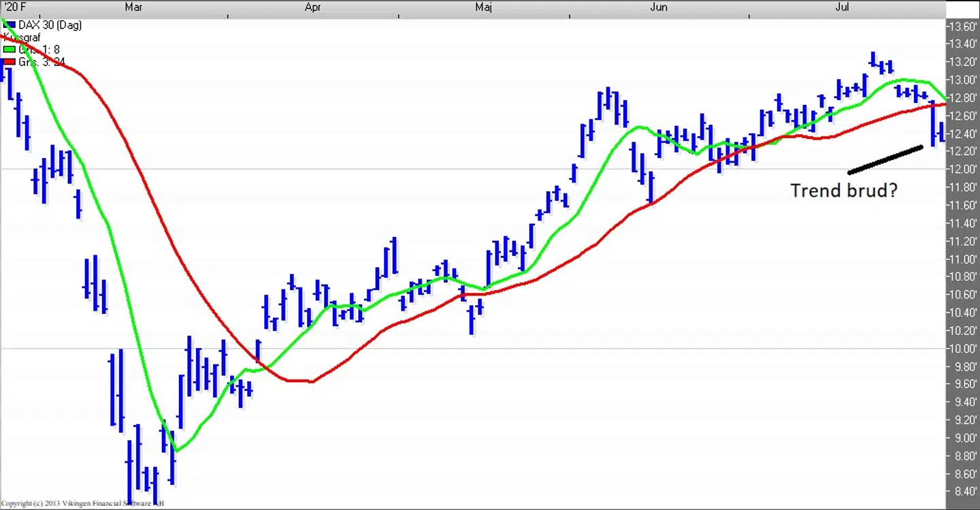The image size is (980, 510).
Task: Click the green Gns. 1: 8 legend swatch
Action: (x=10, y=49)
